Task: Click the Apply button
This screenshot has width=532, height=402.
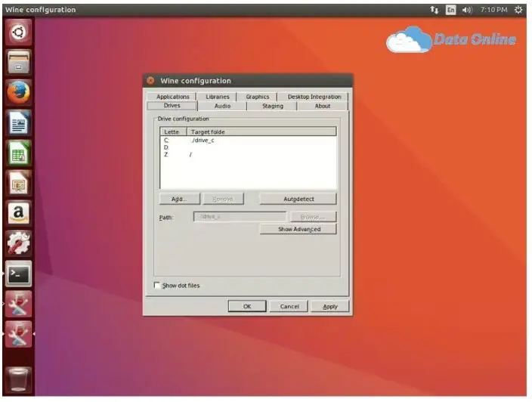Action: 330,306
